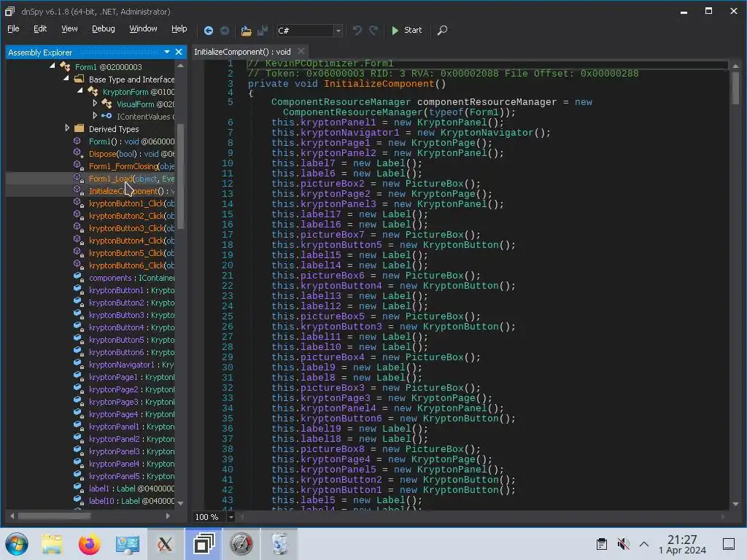Screen dimensions: 747x560
Task: Open Assembly Explorer panel options dropdown
Action: 167,52
